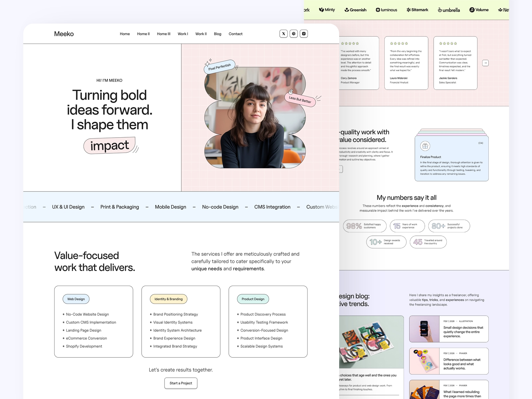This screenshot has width=532, height=399.
Task: Click the hero portrait photo
Action: (255, 118)
